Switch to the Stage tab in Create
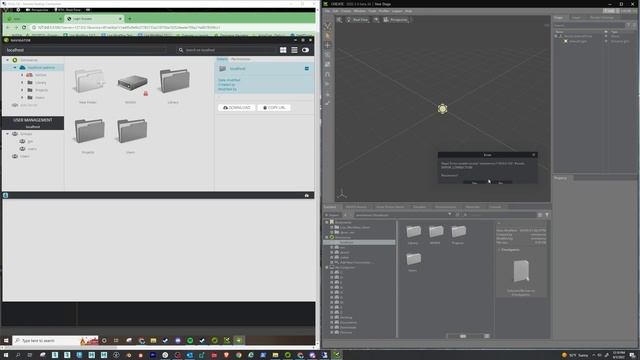Image resolution: width=640 pixels, height=360 pixels. click(558, 18)
